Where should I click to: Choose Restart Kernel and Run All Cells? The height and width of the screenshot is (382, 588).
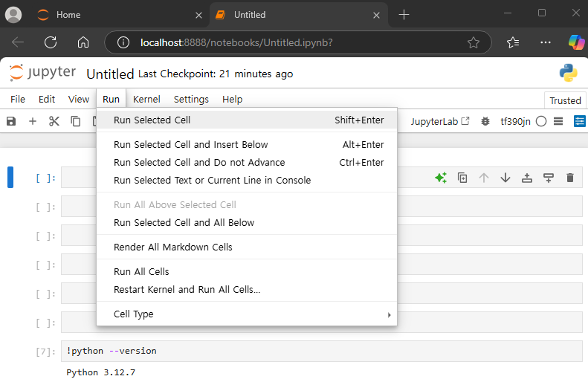click(x=247, y=289)
